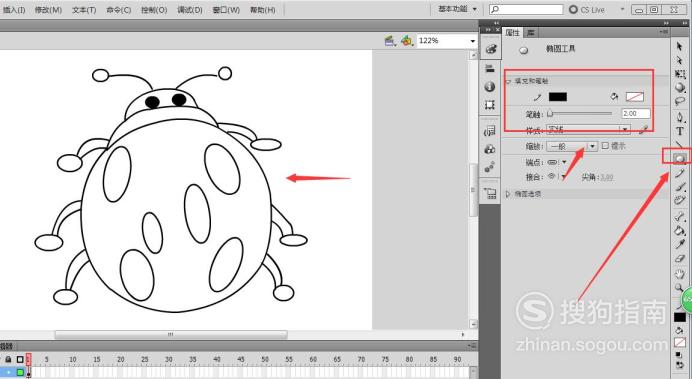Expand the 椭圆选项 section

[508, 194]
